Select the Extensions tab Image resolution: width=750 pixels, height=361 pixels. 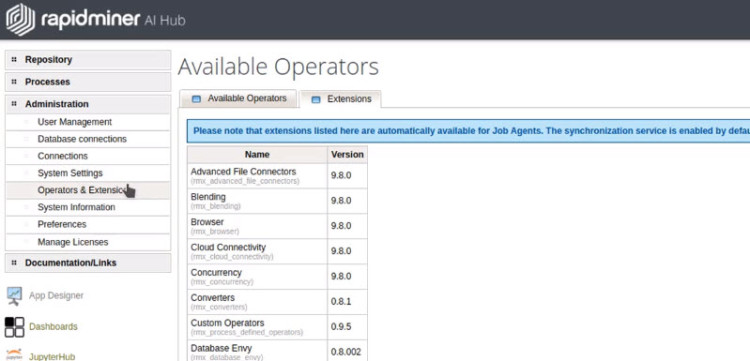[x=341, y=99]
